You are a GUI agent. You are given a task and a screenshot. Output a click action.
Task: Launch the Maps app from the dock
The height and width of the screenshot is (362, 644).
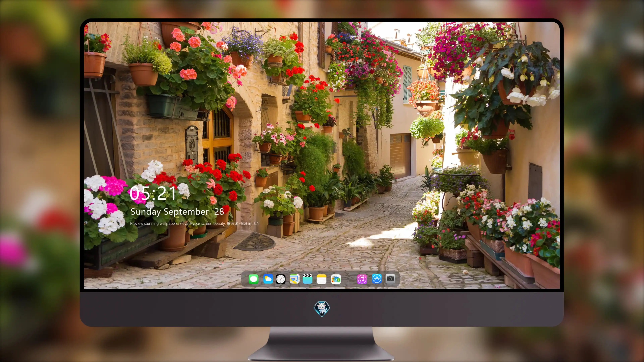point(294,279)
